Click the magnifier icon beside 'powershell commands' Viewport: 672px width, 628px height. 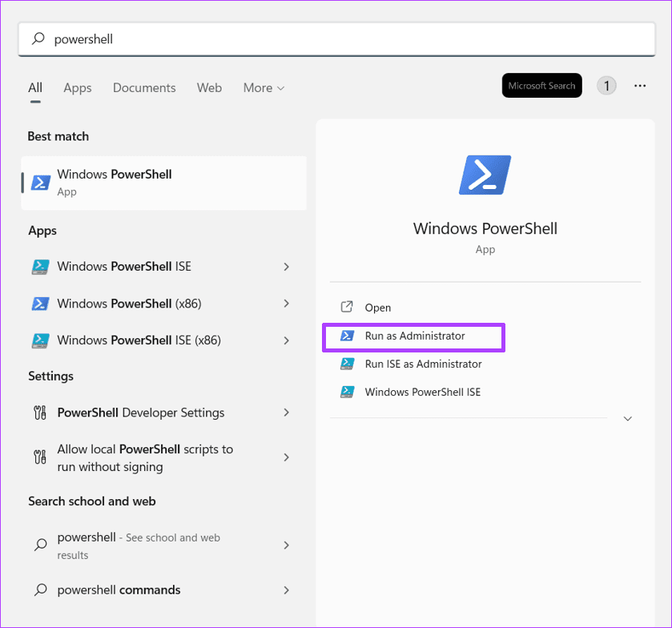pyautogui.click(x=40, y=590)
